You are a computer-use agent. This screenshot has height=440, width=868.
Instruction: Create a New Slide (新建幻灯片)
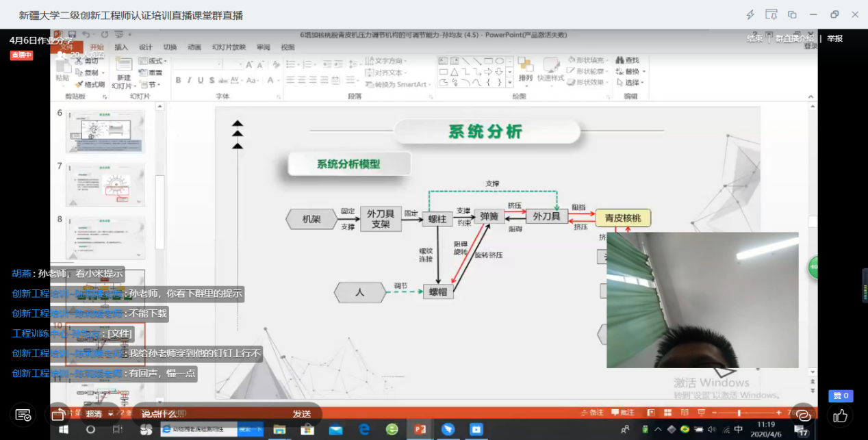pos(123,73)
